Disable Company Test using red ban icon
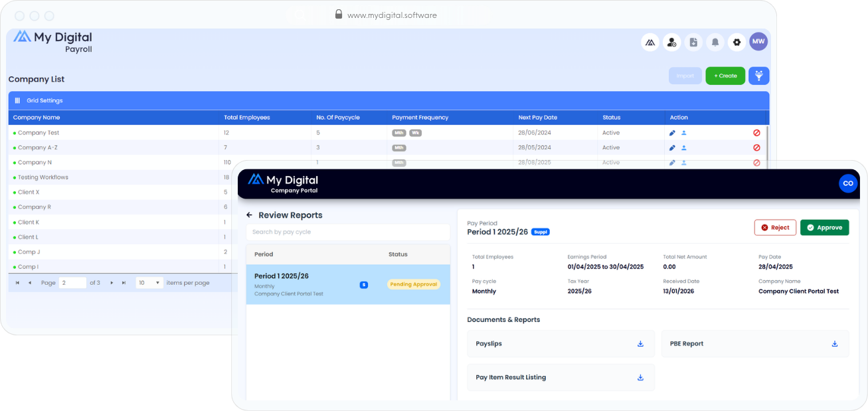Viewport: 868px width, 411px height. 756,133
